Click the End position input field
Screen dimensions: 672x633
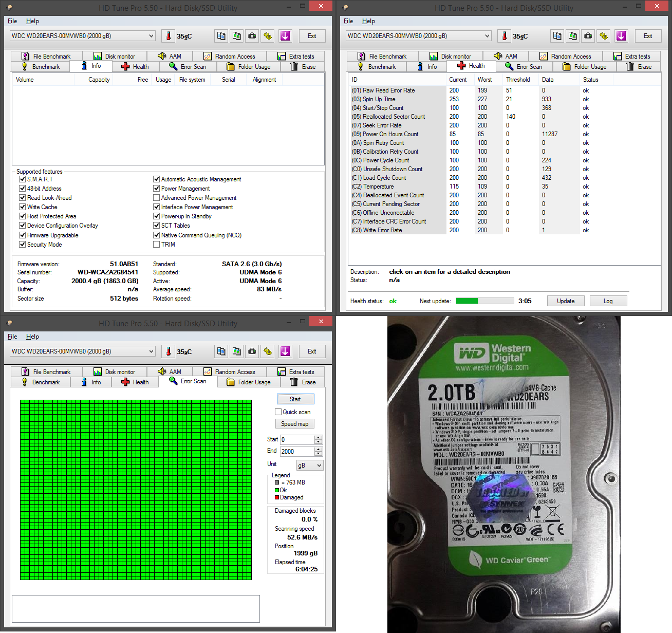[x=297, y=452]
